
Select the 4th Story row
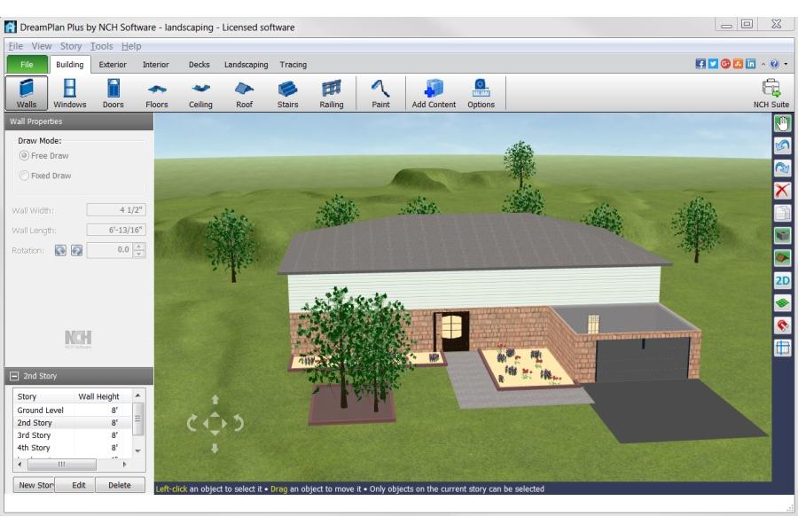point(73,448)
